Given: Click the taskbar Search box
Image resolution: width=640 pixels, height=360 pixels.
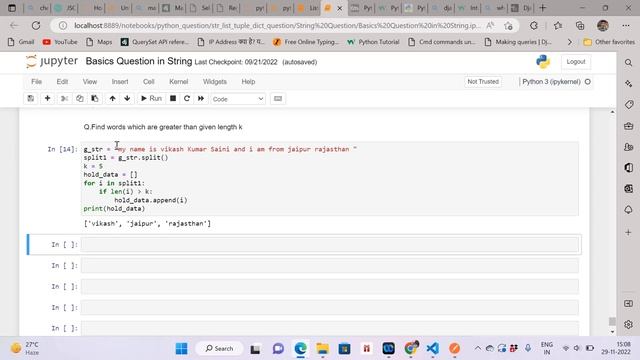Looking at the screenshot, I should tap(220, 349).
